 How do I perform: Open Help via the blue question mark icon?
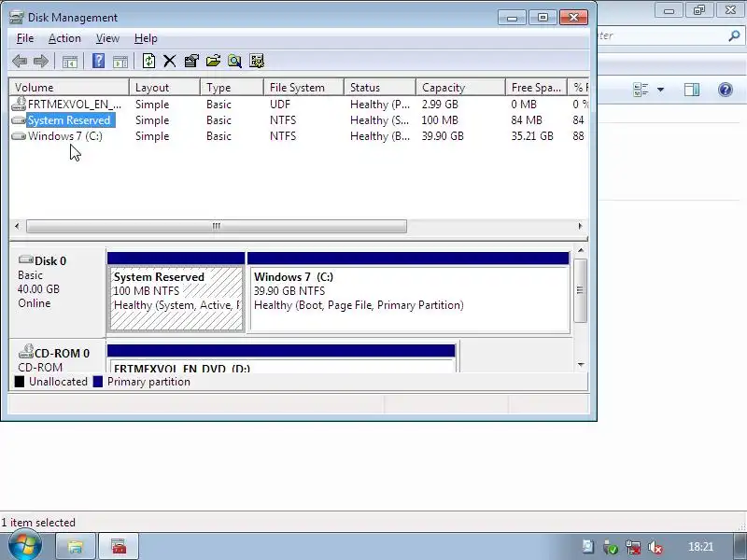98,61
